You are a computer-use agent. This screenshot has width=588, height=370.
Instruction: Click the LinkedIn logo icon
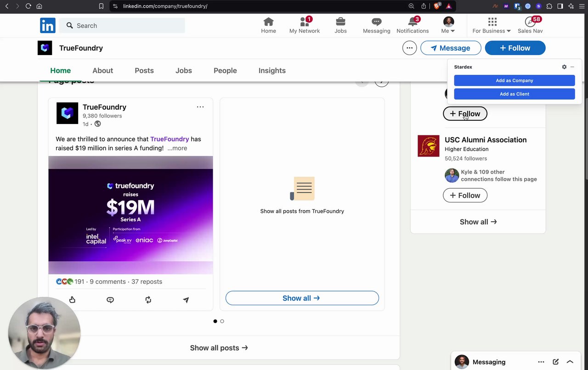tap(48, 26)
